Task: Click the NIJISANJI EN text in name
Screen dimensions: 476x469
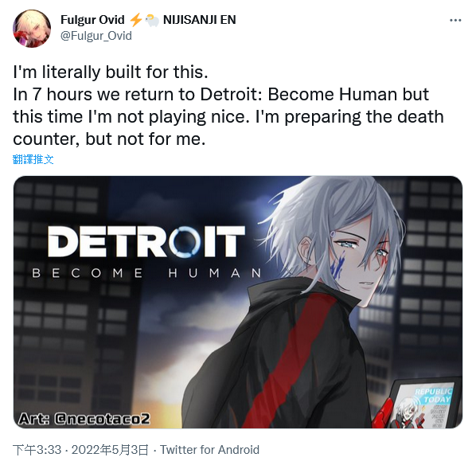Action: click(x=200, y=20)
